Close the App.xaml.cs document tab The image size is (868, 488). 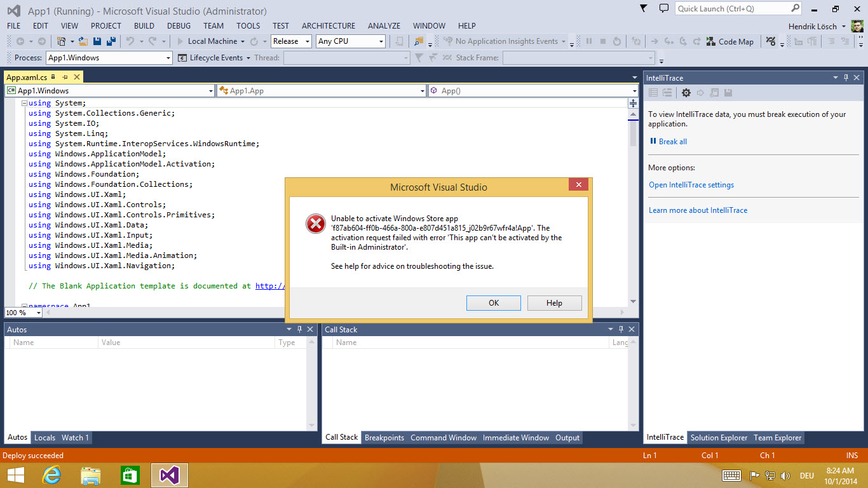pos(76,78)
